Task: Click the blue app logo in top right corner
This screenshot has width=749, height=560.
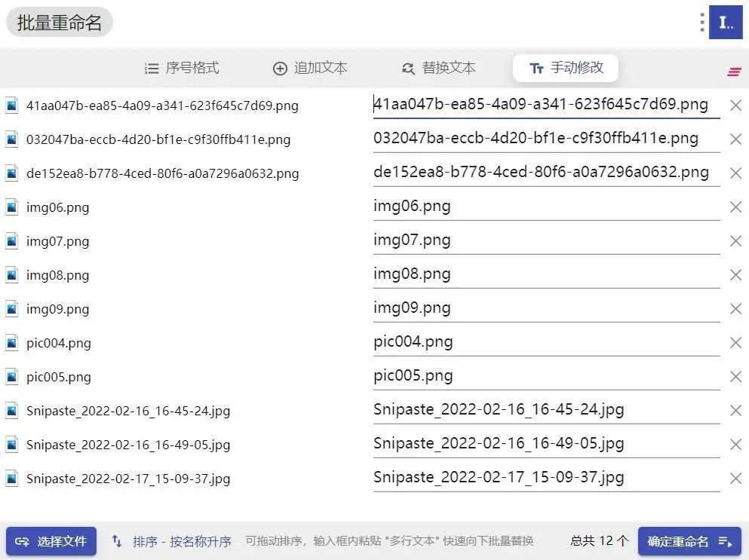Action: pyautogui.click(x=726, y=21)
